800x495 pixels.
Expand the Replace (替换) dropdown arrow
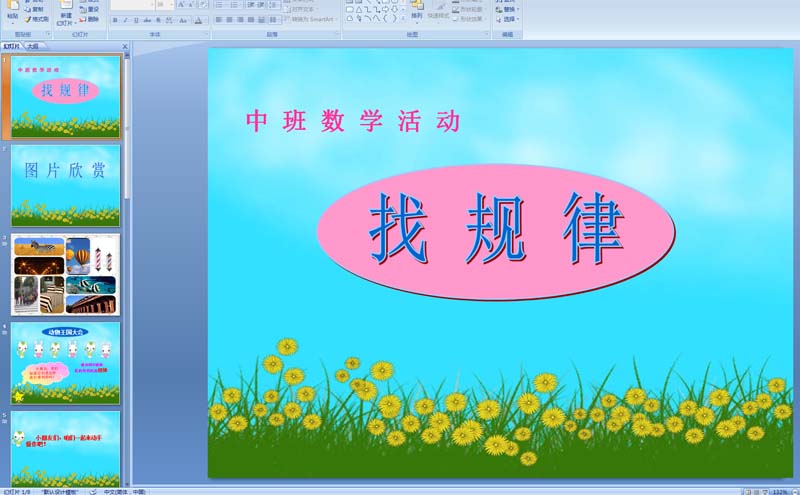(x=518, y=9)
